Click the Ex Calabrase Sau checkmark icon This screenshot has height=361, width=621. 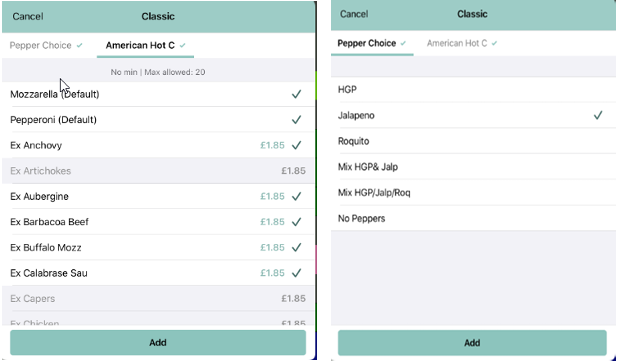(x=296, y=273)
